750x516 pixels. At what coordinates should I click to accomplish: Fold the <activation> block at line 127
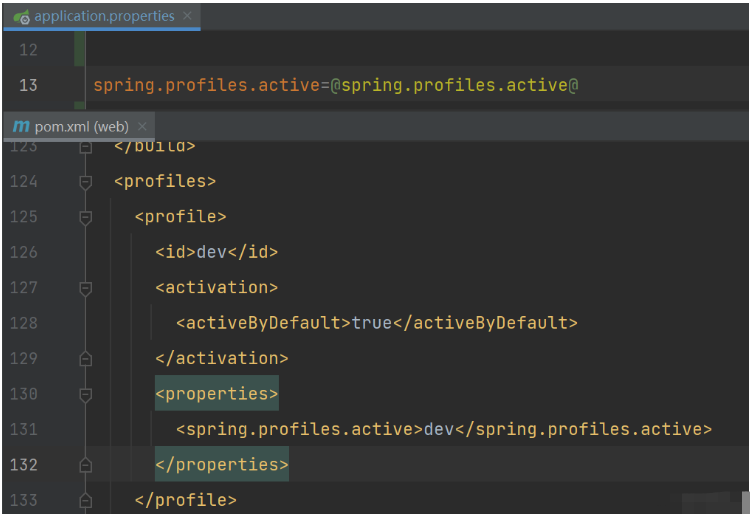point(86,288)
